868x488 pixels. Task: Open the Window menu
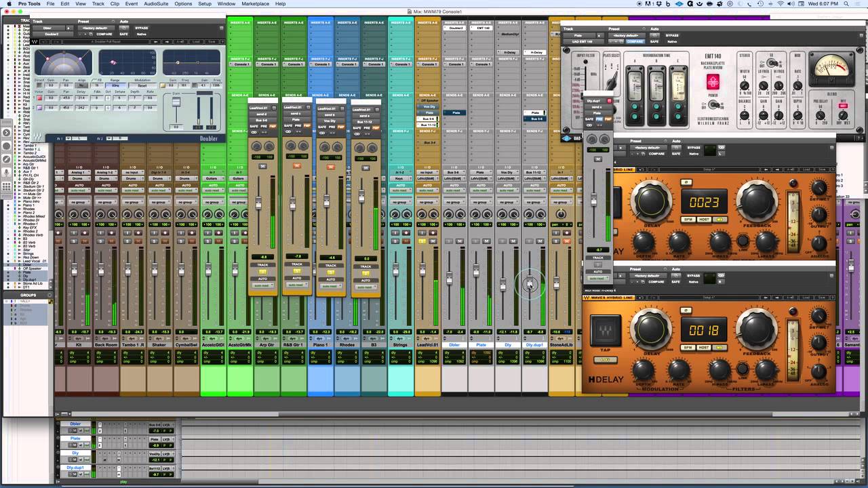(226, 3)
